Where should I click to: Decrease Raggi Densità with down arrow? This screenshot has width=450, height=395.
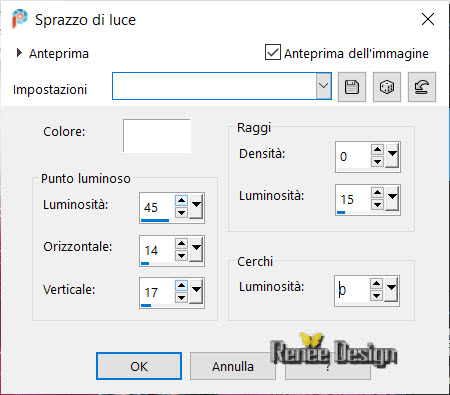tap(377, 162)
